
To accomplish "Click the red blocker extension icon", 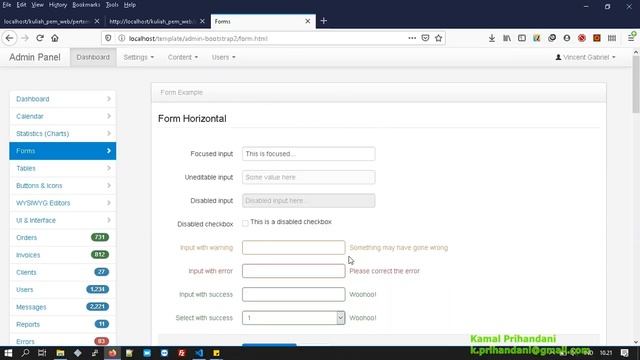I will coord(582,38).
